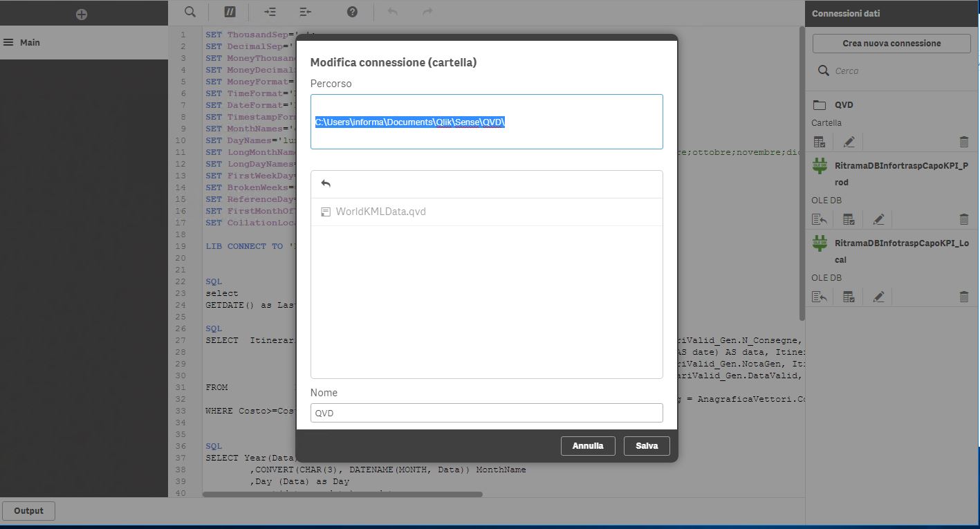This screenshot has height=529, width=980.
Task: Select data from RitramaDBInfotraspCapoKPI_Local connection
Action: click(849, 297)
